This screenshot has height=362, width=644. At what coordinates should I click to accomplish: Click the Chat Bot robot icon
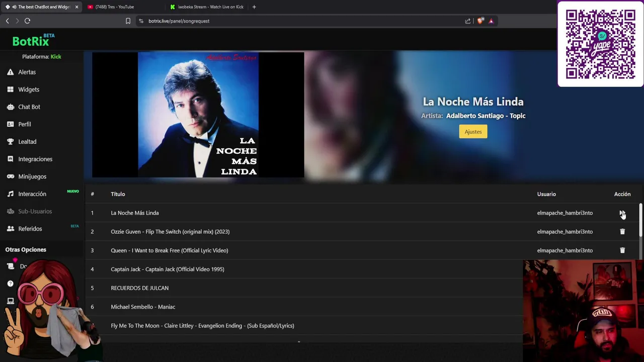click(10, 107)
